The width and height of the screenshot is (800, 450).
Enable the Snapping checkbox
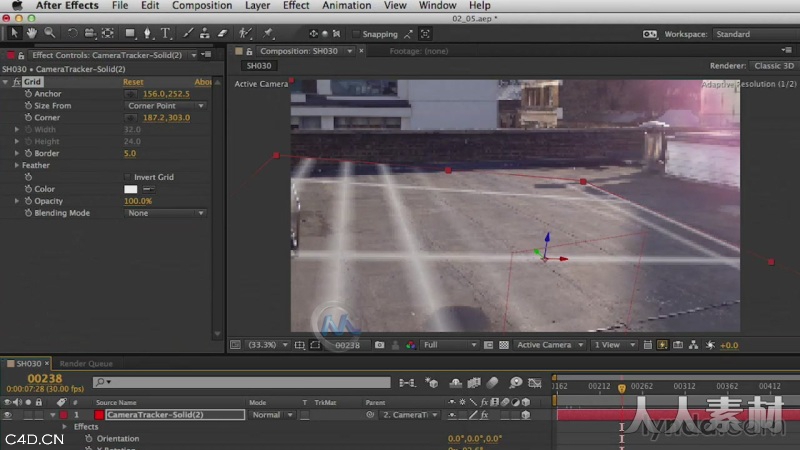coord(356,34)
